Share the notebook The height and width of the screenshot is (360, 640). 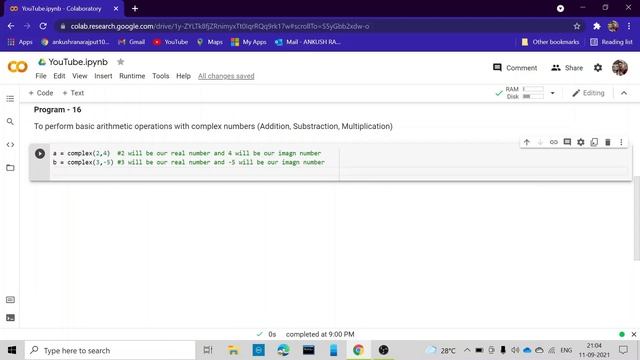click(x=567, y=68)
